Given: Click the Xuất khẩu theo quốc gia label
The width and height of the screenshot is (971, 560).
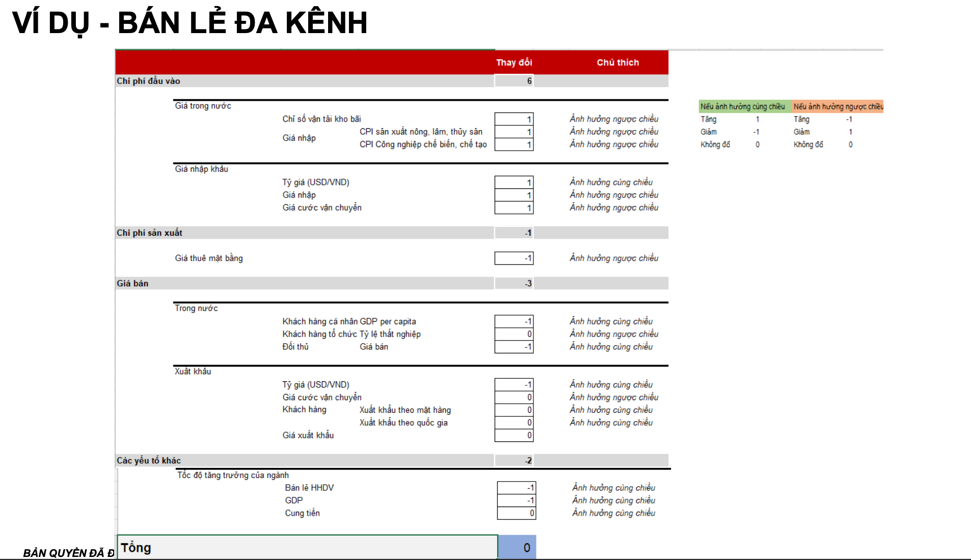Looking at the screenshot, I should pos(403,423).
